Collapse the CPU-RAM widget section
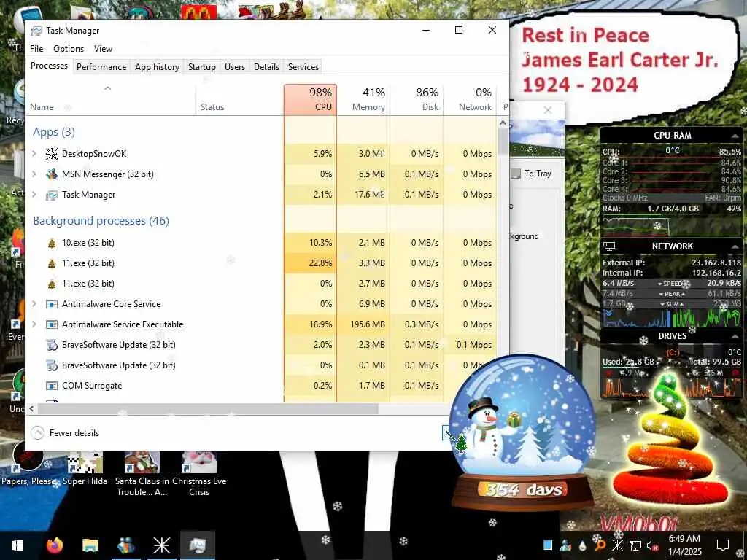This screenshot has width=747, height=560. pyautogui.click(x=735, y=136)
